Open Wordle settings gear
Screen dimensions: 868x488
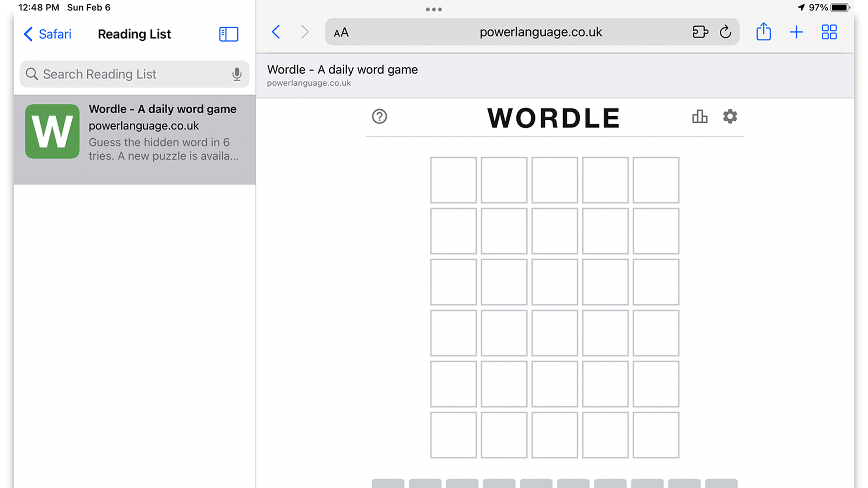tap(730, 117)
